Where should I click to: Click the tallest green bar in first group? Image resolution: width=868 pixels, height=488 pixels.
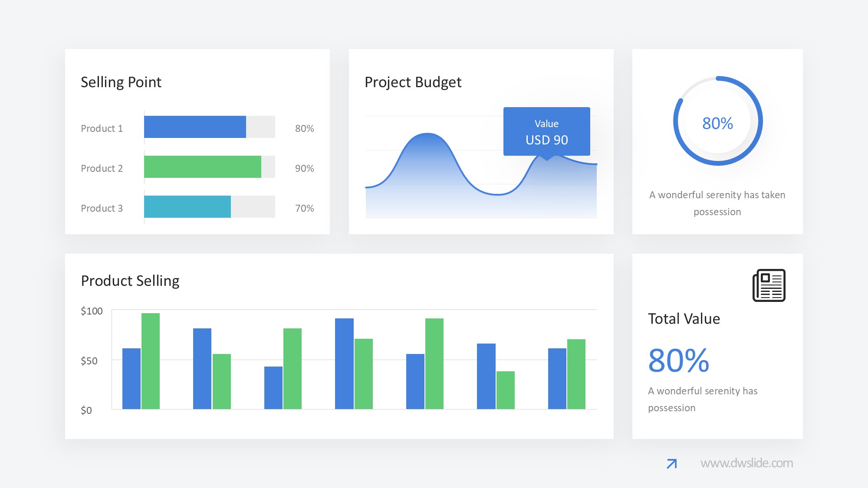pos(151,361)
